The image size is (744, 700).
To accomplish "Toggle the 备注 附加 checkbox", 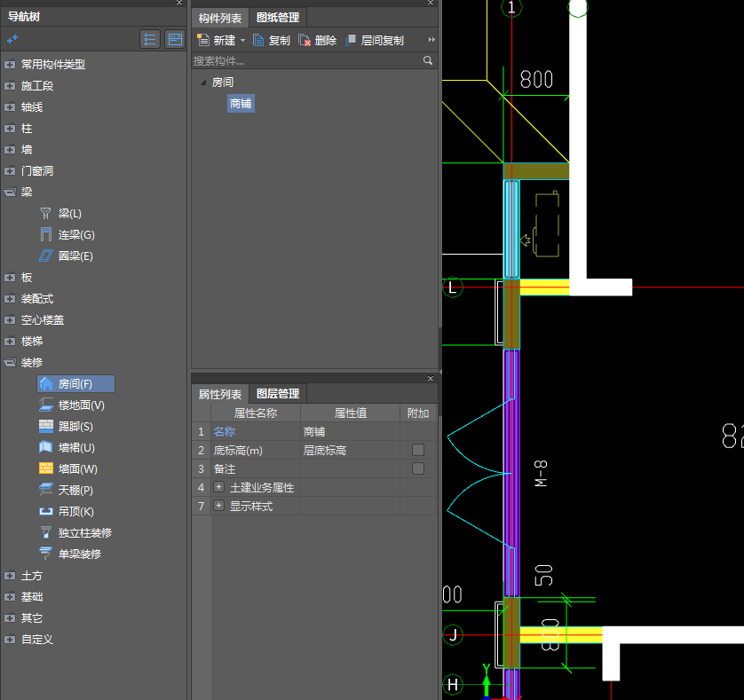I will pyautogui.click(x=418, y=468).
